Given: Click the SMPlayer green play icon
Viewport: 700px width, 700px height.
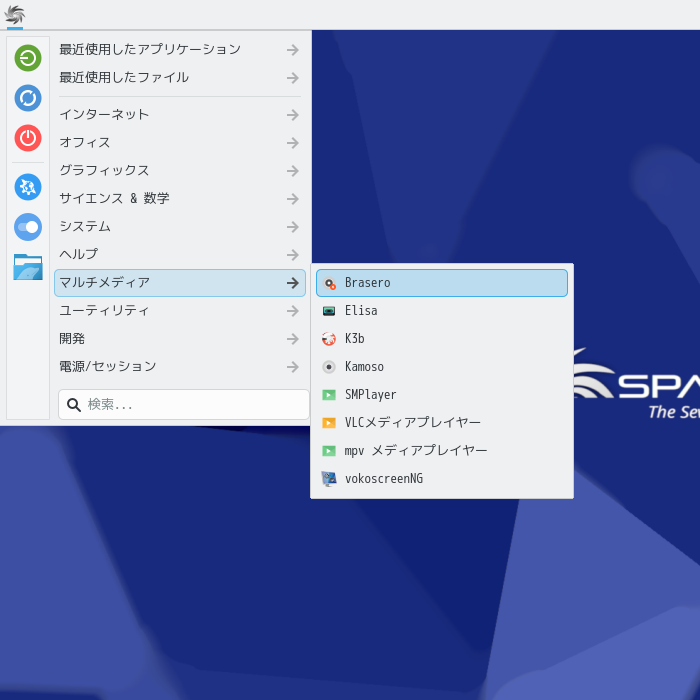Looking at the screenshot, I should pyautogui.click(x=329, y=395).
